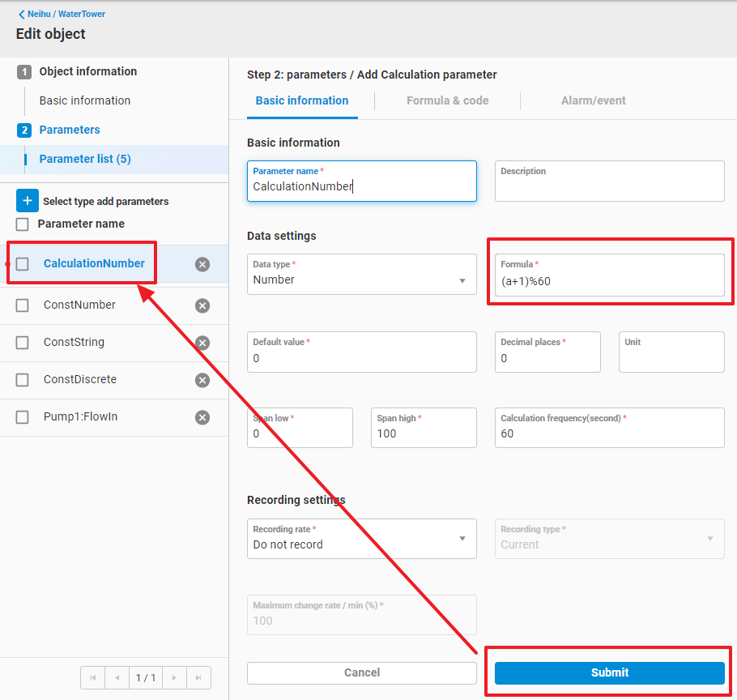Toggle the select-all Parameter name checkbox
This screenshot has height=700, width=737.
click(23, 224)
